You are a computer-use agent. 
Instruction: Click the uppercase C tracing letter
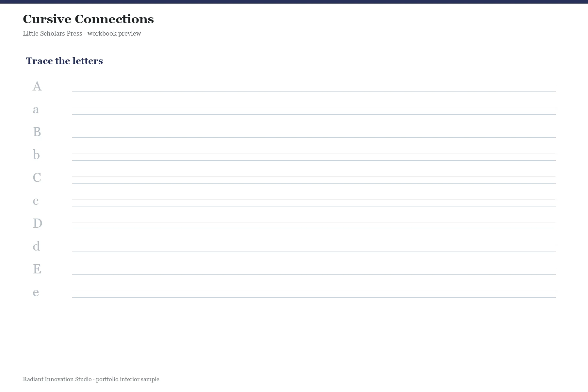pos(37,178)
